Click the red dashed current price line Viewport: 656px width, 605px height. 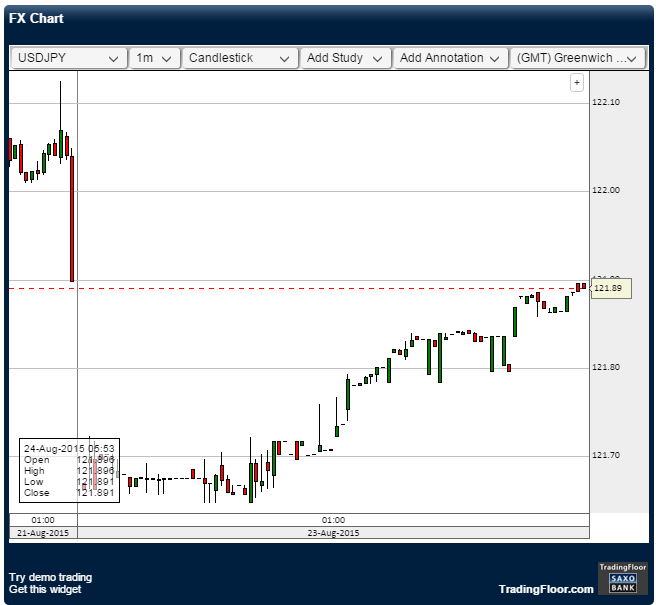300,288
